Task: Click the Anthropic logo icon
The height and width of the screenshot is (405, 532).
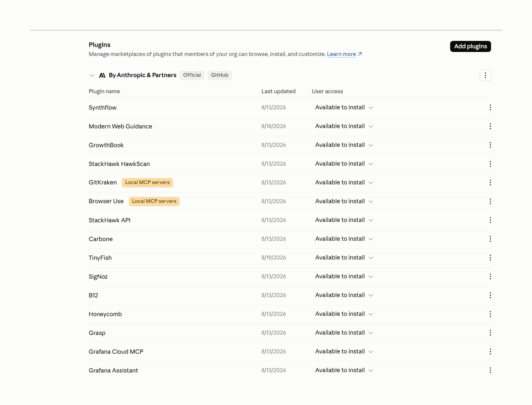Action: (102, 75)
